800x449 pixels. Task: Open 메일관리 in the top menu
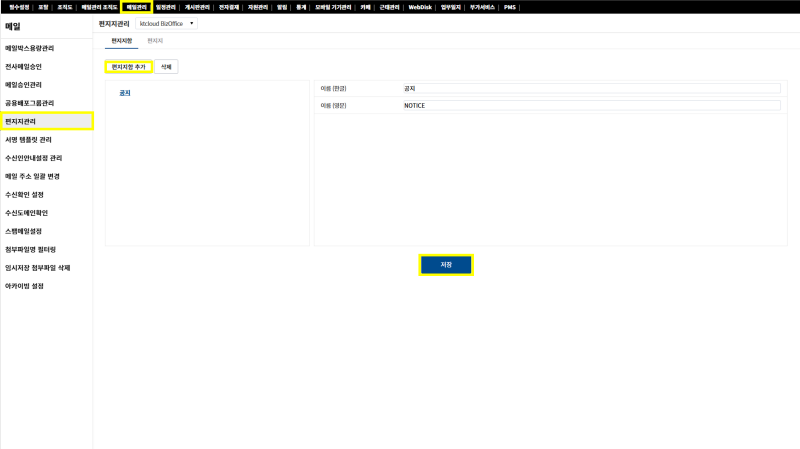pyautogui.click(x=136, y=7)
